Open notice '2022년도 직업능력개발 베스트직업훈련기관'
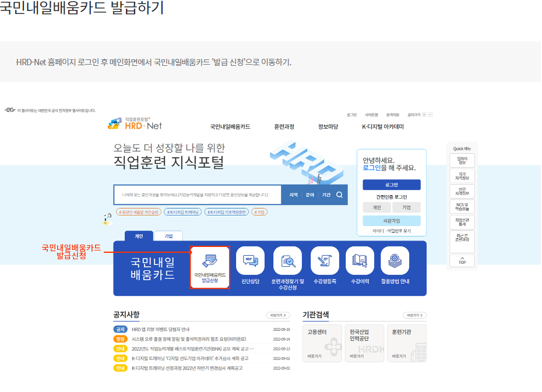The image size is (542, 392). click(192, 349)
